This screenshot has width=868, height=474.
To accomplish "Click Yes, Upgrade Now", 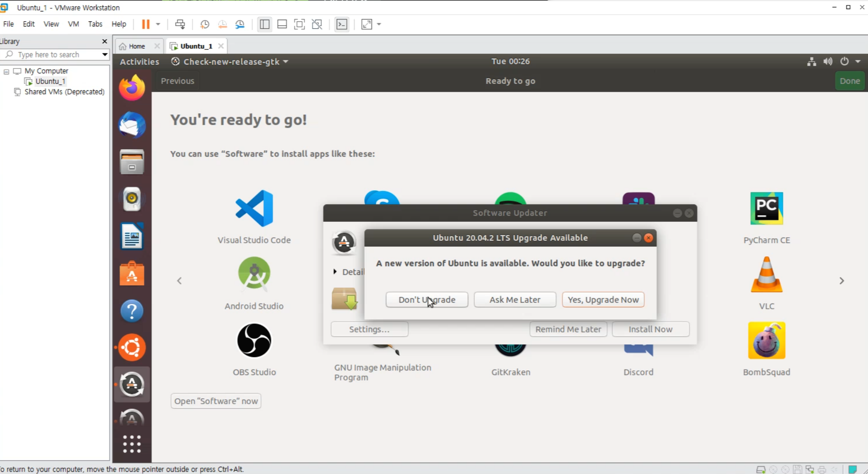I will pos(603,300).
